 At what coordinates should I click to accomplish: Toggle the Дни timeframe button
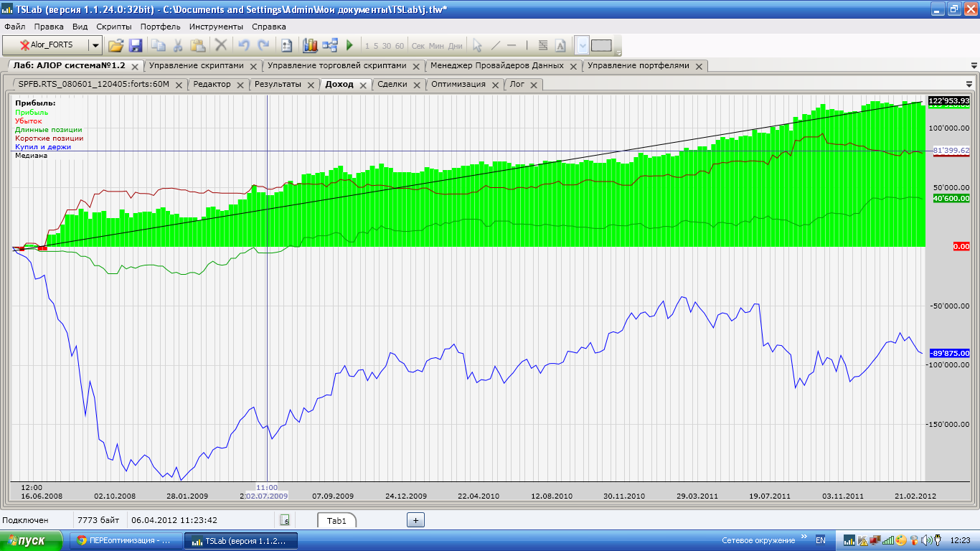click(456, 46)
